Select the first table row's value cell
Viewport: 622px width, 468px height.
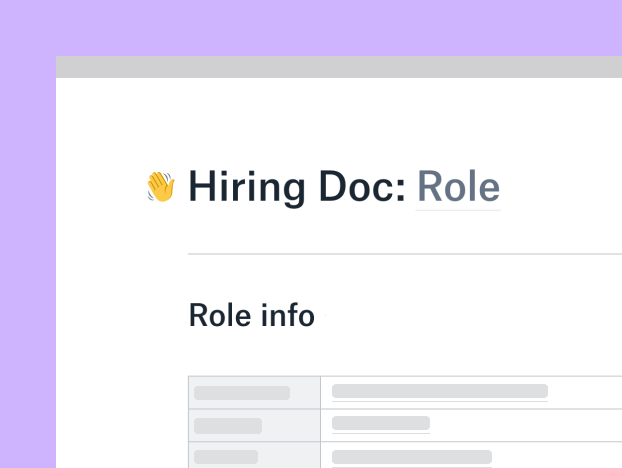(470, 392)
